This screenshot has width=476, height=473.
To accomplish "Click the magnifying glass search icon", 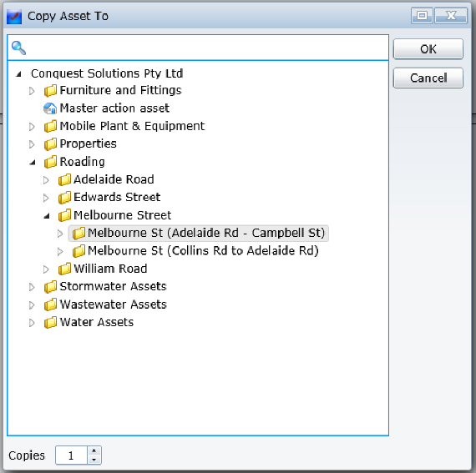I will coord(18,48).
